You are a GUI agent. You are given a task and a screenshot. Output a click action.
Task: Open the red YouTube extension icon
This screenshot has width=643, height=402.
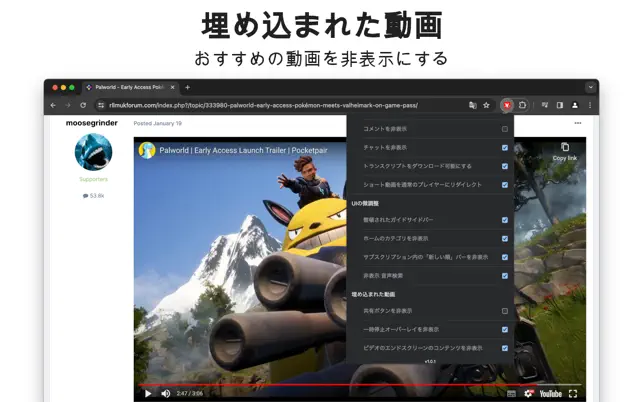(x=507, y=105)
